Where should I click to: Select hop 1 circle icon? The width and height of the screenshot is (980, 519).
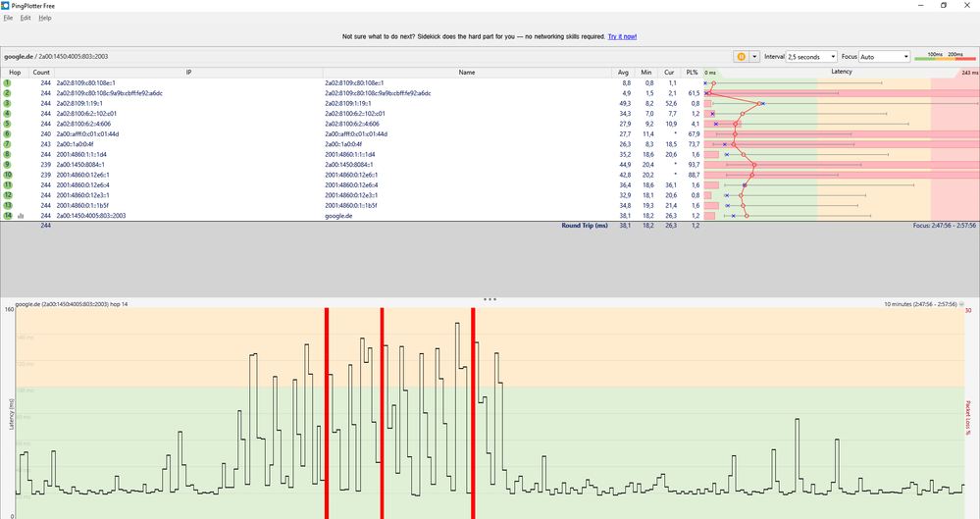click(x=8, y=82)
